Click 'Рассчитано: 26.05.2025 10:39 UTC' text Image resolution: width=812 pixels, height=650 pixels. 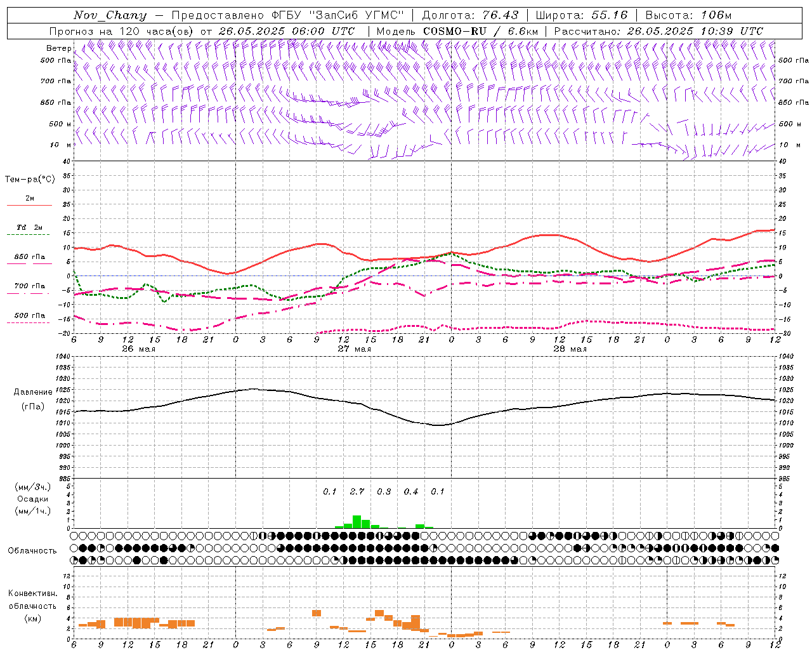pyautogui.click(x=658, y=31)
